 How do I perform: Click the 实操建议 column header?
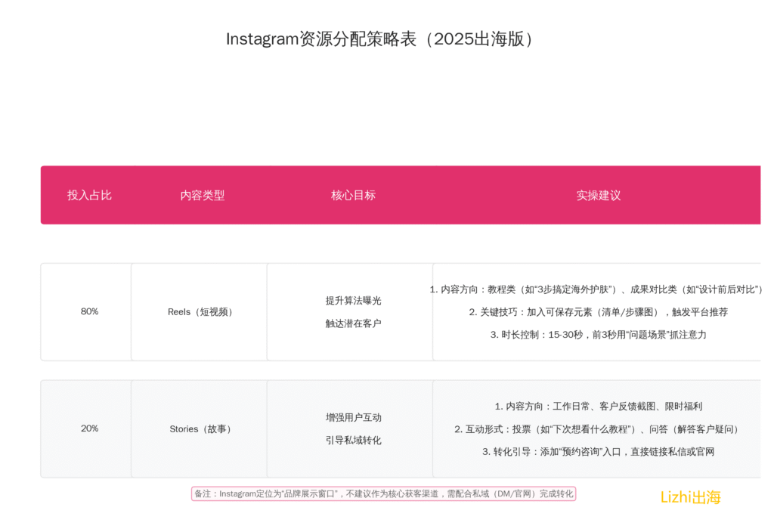(x=598, y=195)
